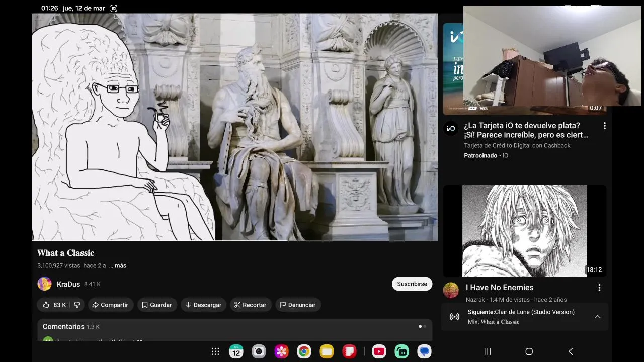Tap the What a Classic video title
This screenshot has width=644, height=362.
pos(65,253)
